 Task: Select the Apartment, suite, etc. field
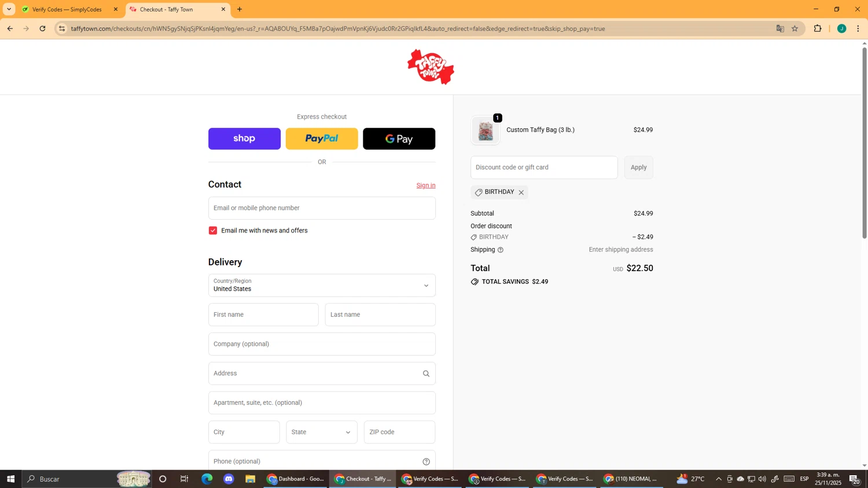(x=322, y=403)
